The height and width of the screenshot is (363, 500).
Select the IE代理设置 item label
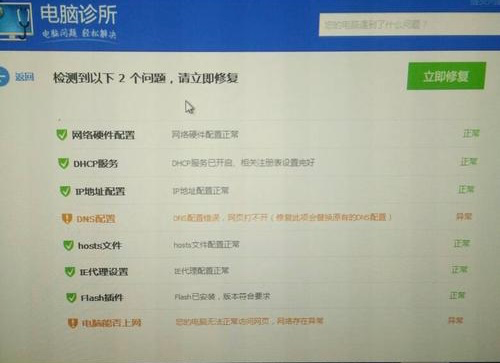coord(104,272)
